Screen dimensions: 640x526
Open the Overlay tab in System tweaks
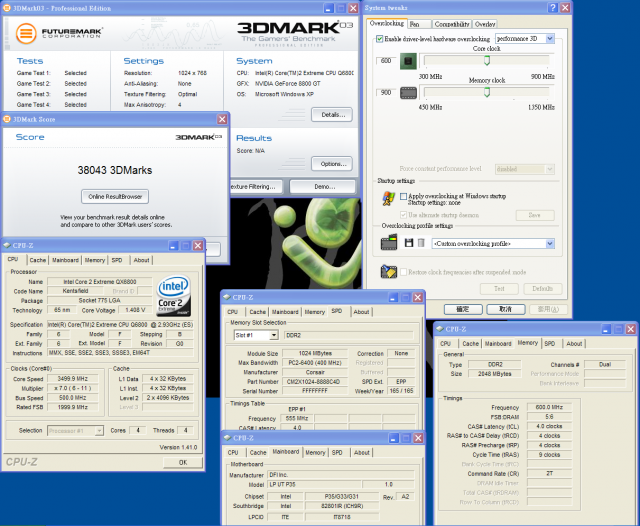[x=485, y=24]
